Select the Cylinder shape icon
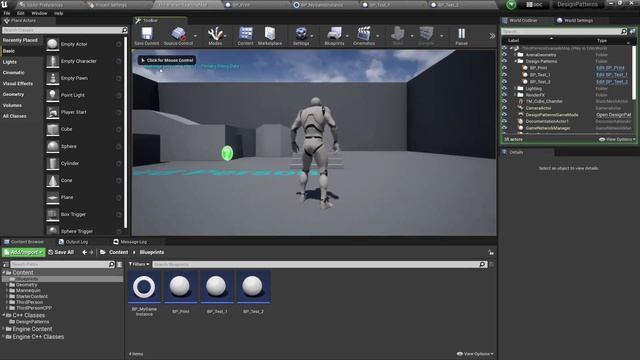 pyautogui.click(x=52, y=163)
